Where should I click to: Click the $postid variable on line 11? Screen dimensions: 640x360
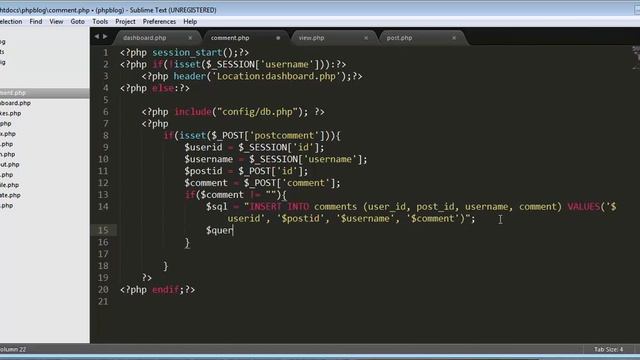pos(203,171)
